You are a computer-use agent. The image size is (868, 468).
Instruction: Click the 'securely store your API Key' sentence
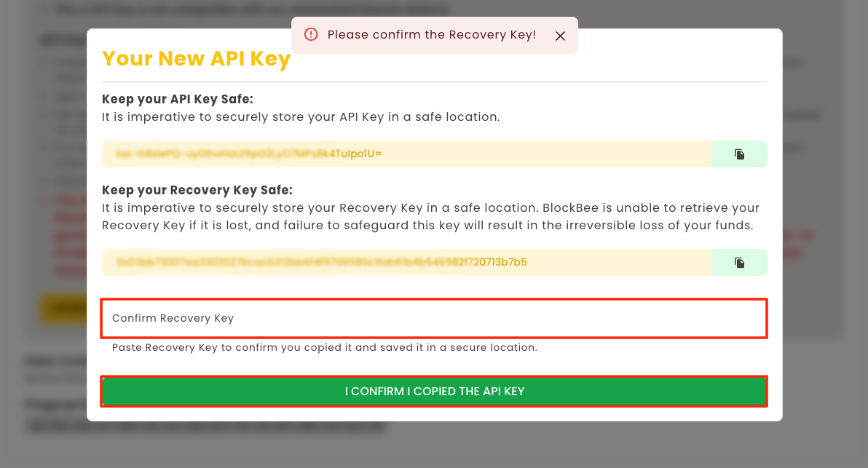[301, 117]
